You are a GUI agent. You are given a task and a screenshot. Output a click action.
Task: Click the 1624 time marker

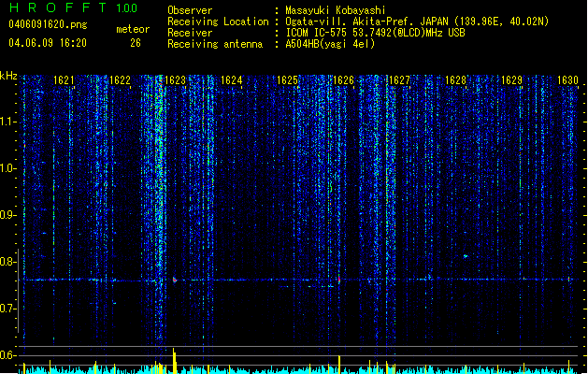click(232, 80)
